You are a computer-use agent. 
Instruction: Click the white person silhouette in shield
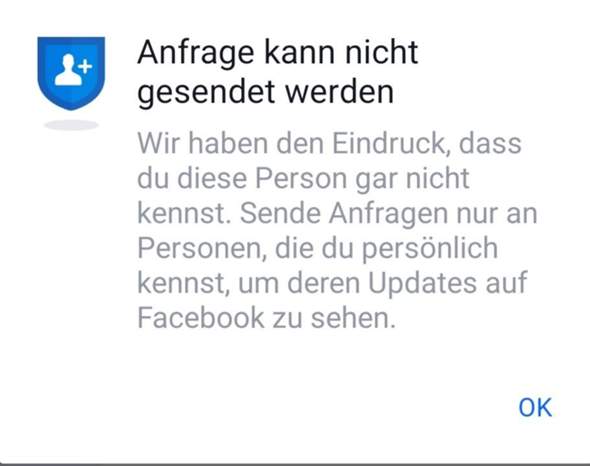(68, 70)
